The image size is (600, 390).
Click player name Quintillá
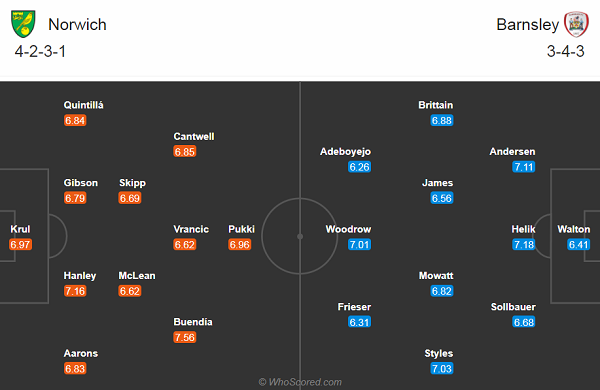tap(83, 105)
